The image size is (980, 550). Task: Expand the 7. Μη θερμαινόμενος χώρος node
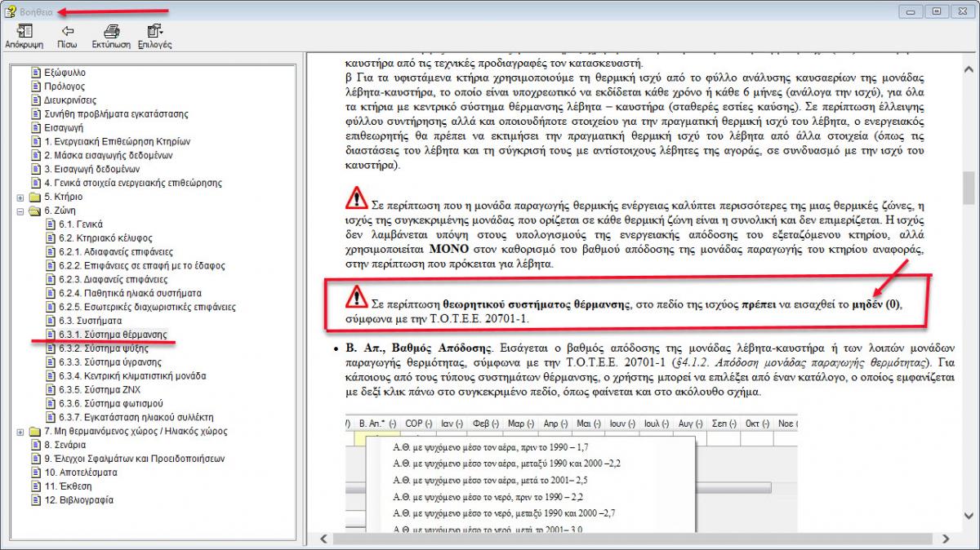[20, 432]
